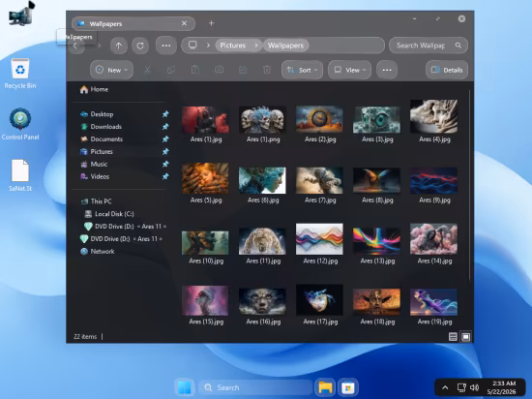Click the Delete trash icon
The height and width of the screenshot is (399, 532).
click(x=267, y=70)
